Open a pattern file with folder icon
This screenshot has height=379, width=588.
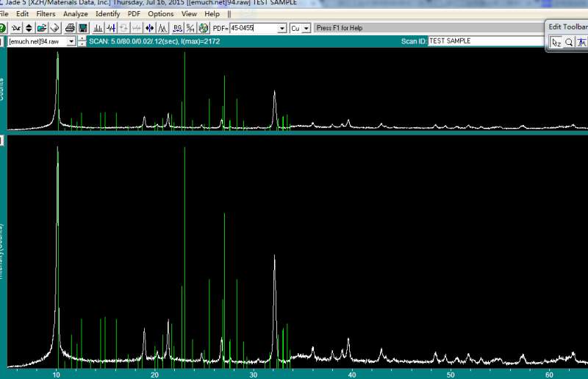(42, 28)
